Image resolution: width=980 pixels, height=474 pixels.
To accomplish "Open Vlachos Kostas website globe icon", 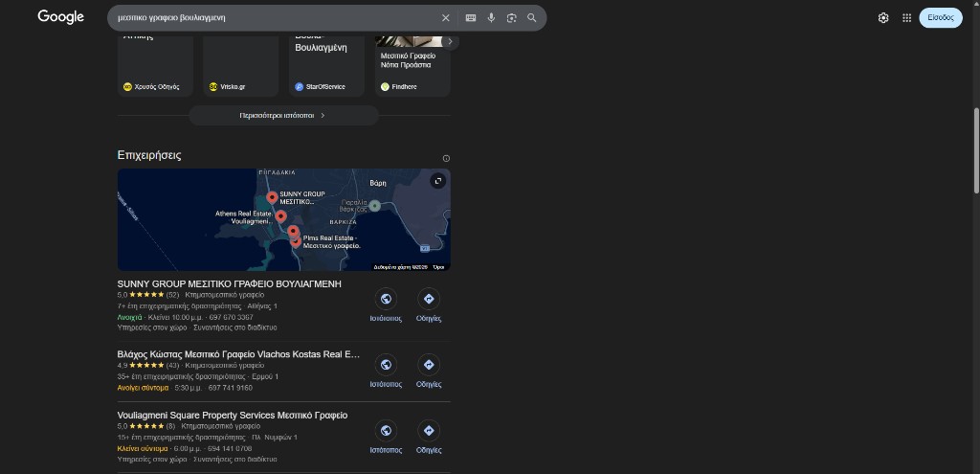I will [x=386, y=365].
